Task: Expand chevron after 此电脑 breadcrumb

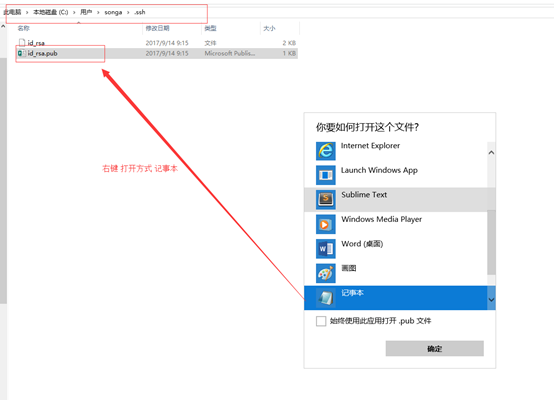Action: (27, 12)
